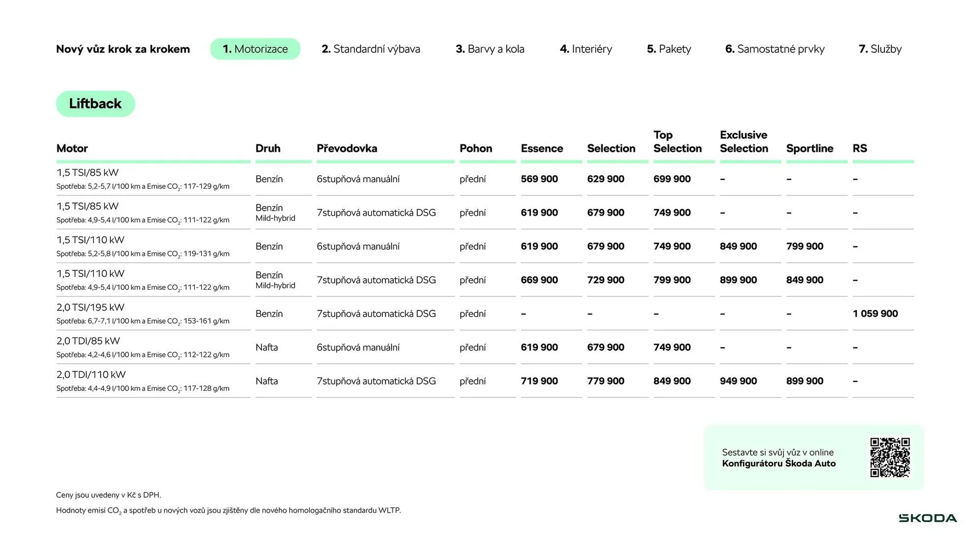
Task: Click the consumption line 4,2-4,6 l/100 km
Action: click(x=143, y=355)
